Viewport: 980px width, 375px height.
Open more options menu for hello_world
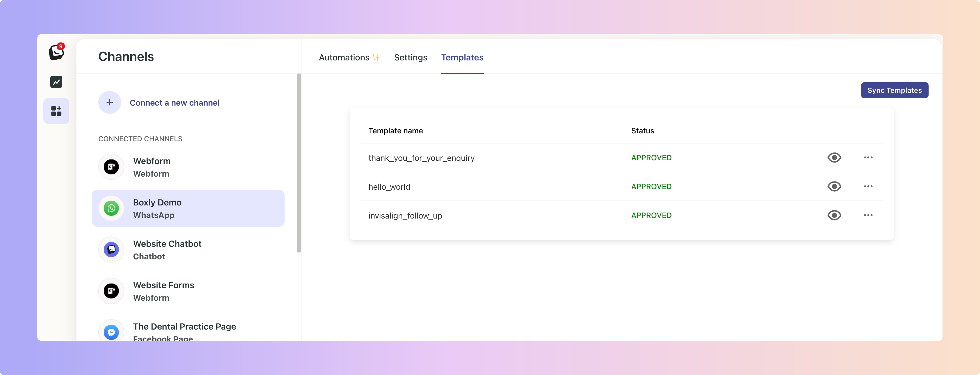click(x=868, y=187)
